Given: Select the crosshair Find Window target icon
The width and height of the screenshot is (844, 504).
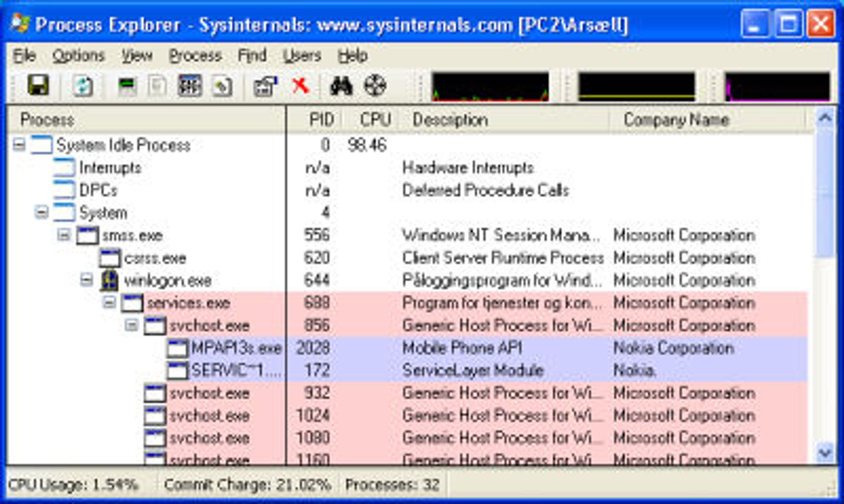Looking at the screenshot, I should pos(375,86).
